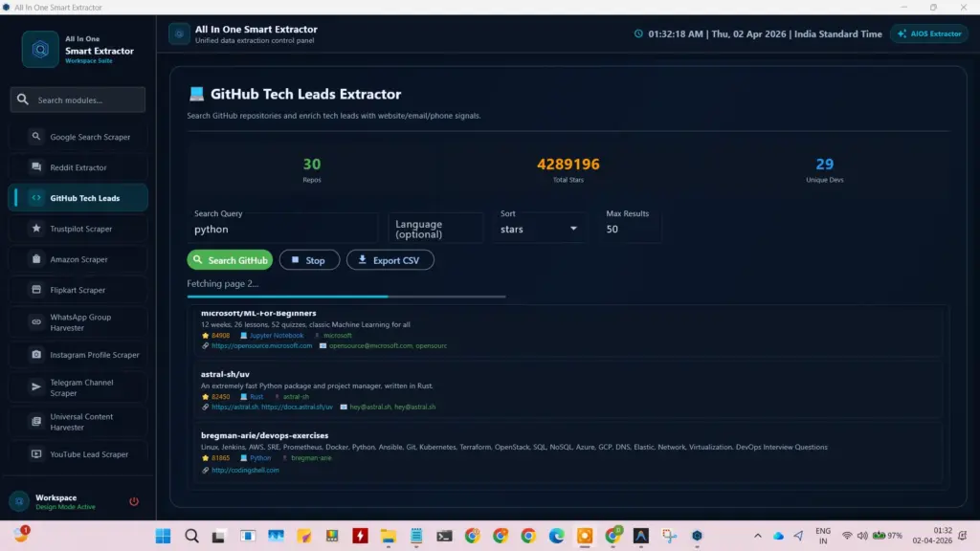Click the star count 81865
Screen dimensions: 980x551
click(221, 458)
